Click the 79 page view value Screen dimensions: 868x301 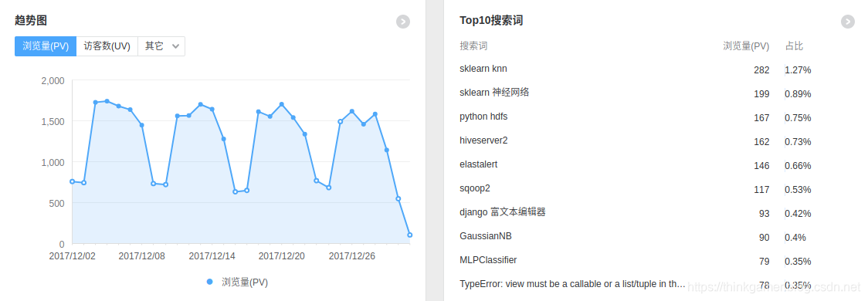[764, 261]
